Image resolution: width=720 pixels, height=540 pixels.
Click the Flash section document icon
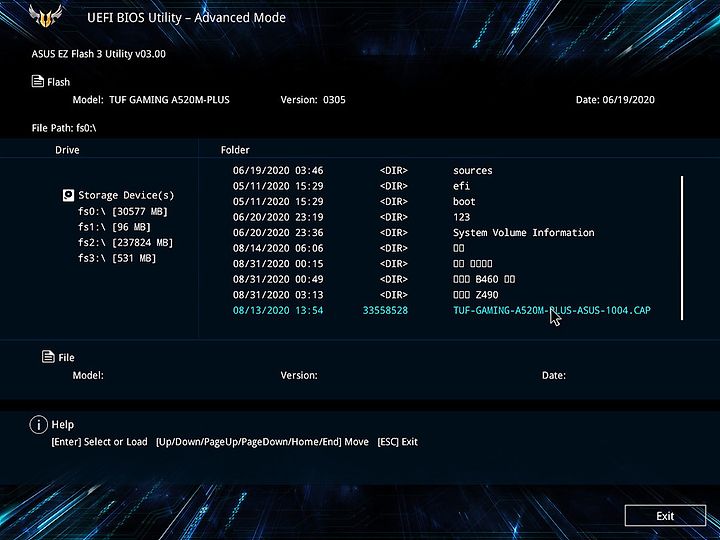pyautogui.click(x=38, y=81)
